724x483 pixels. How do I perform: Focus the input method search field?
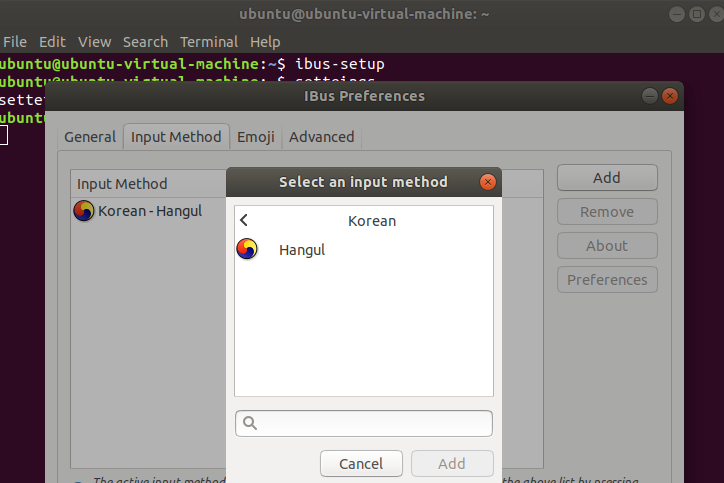pyautogui.click(x=364, y=423)
